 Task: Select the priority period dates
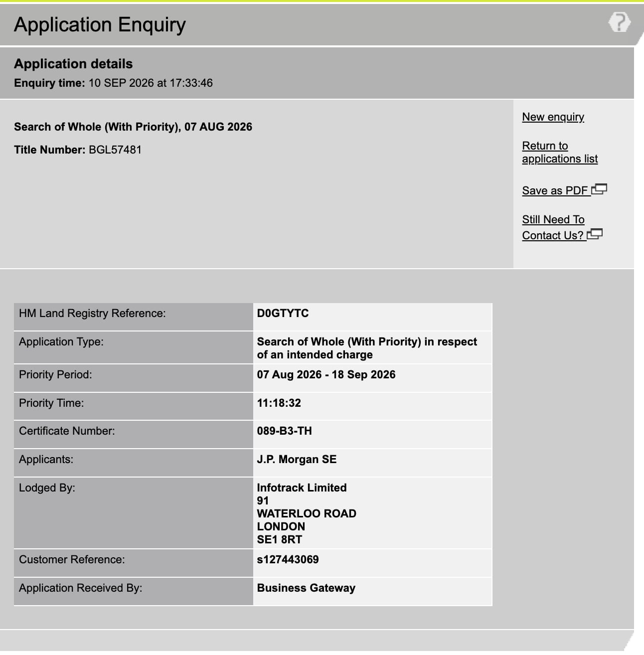click(x=326, y=374)
